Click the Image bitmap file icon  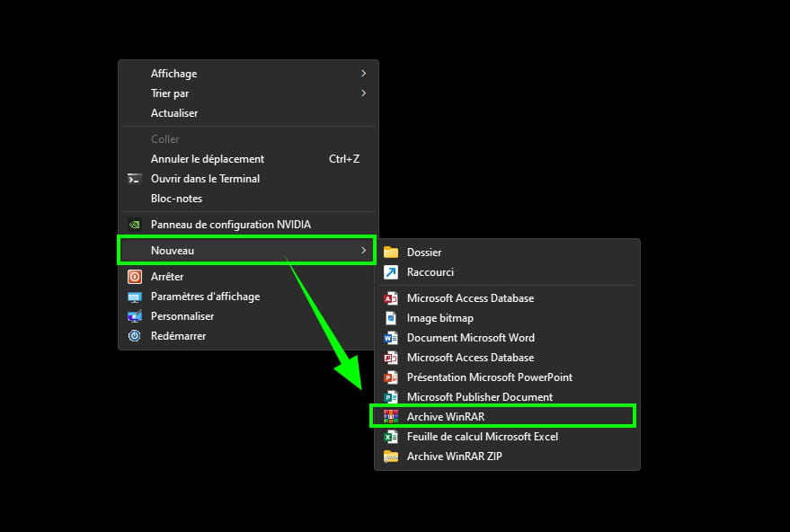[x=391, y=318]
